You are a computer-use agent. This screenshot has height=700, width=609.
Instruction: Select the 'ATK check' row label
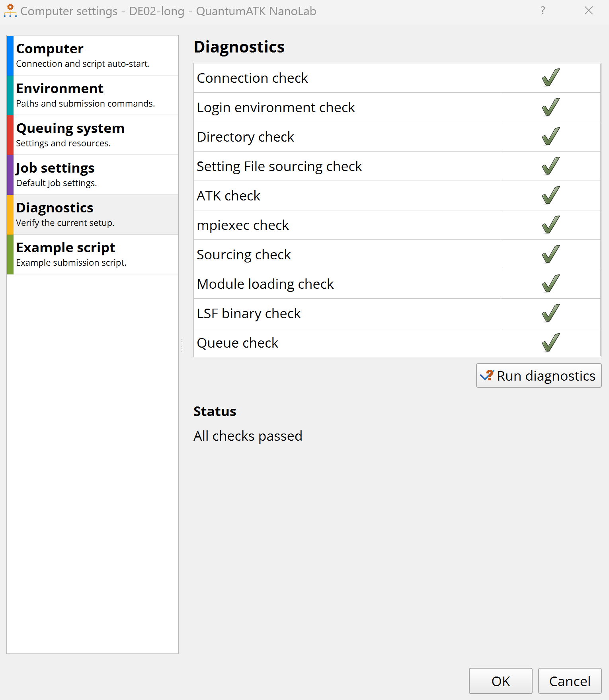(228, 196)
